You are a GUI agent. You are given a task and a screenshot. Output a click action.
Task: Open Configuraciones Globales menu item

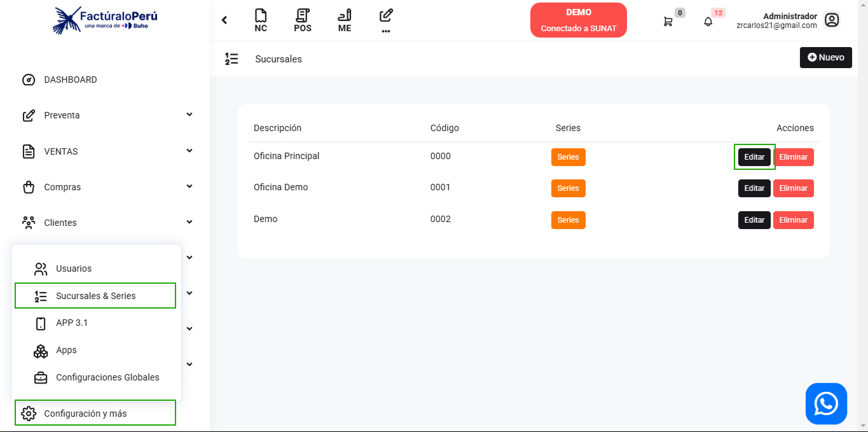coord(107,377)
